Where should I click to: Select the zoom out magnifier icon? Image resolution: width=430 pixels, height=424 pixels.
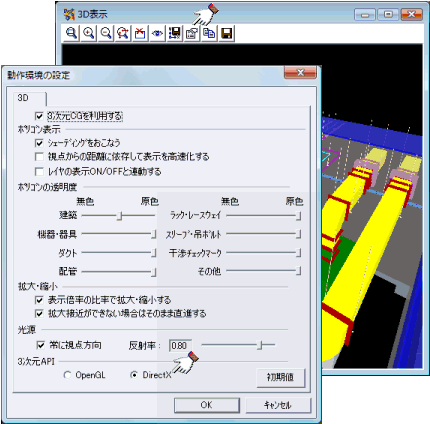(106, 33)
